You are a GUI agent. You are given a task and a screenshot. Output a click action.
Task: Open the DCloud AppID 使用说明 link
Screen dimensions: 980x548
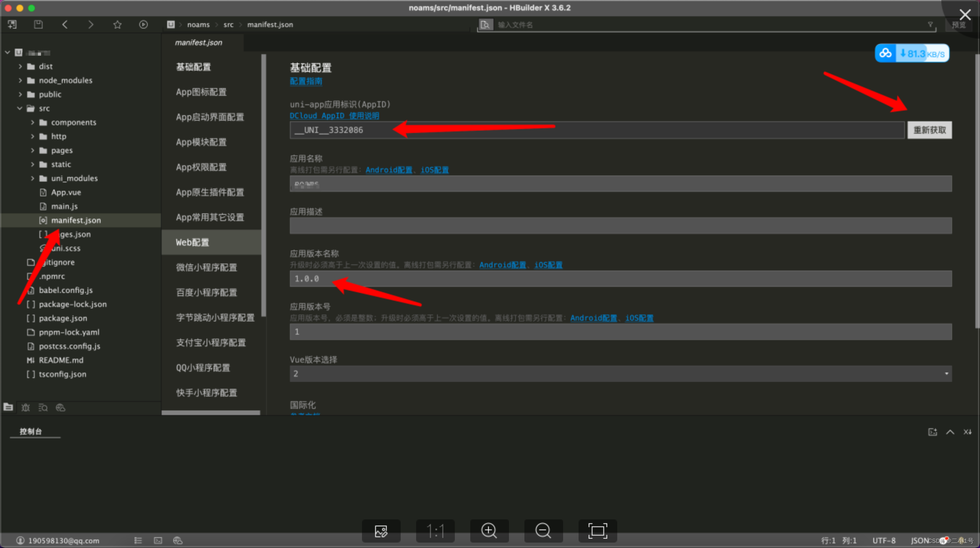coord(335,116)
